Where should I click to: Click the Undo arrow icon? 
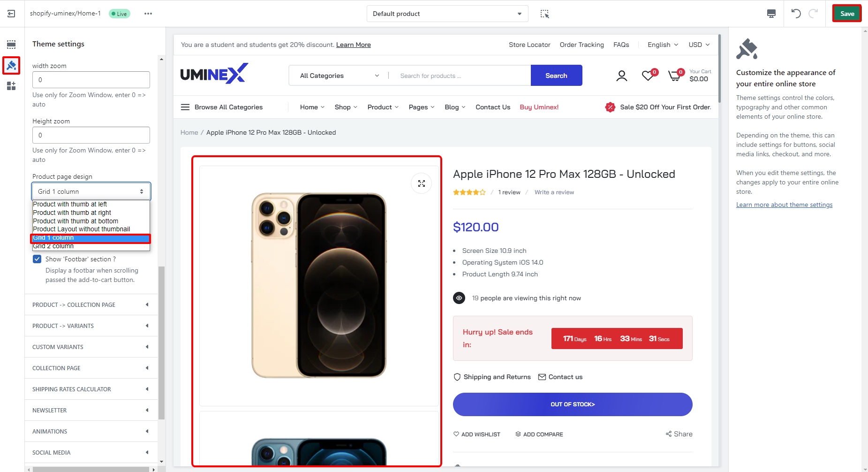tap(796, 14)
